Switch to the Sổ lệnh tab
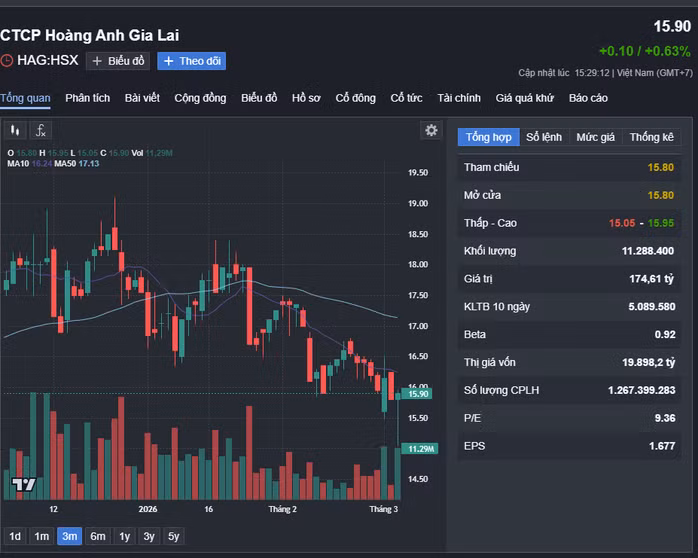This screenshot has width=698, height=558. tap(544, 137)
